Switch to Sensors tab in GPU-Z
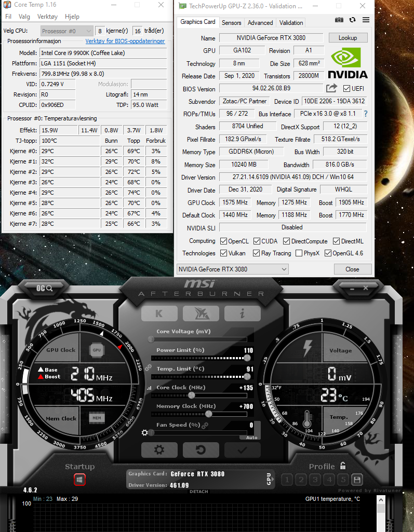Viewport: 414px width, 532px height. click(x=231, y=23)
